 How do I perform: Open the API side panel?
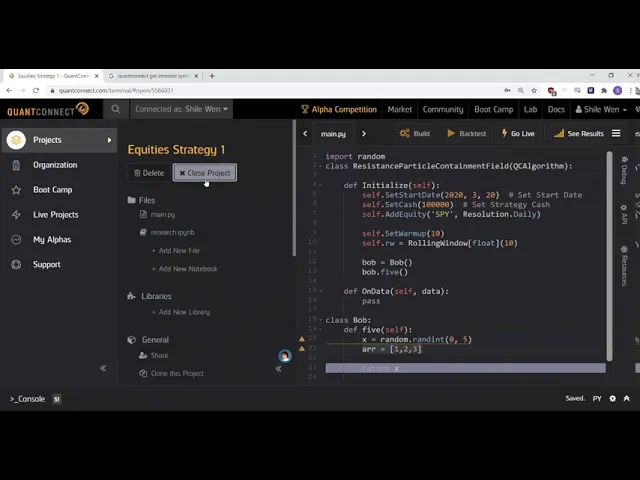pyautogui.click(x=624, y=214)
